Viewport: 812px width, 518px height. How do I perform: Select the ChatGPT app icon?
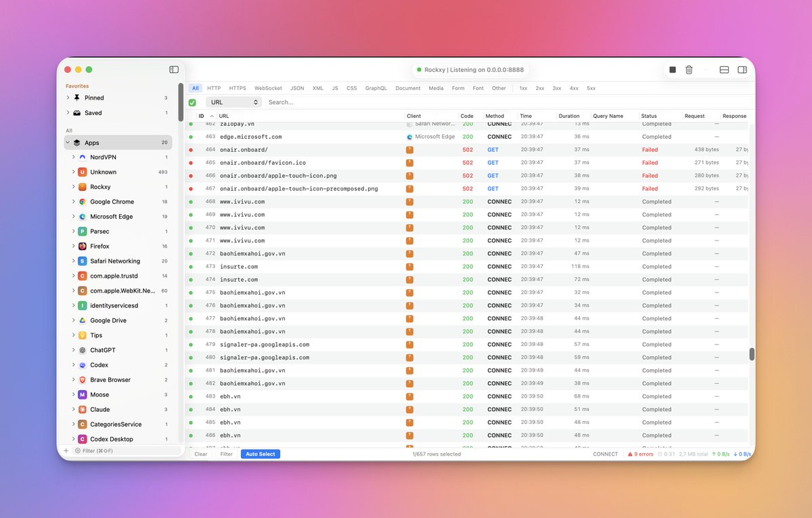click(x=83, y=350)
